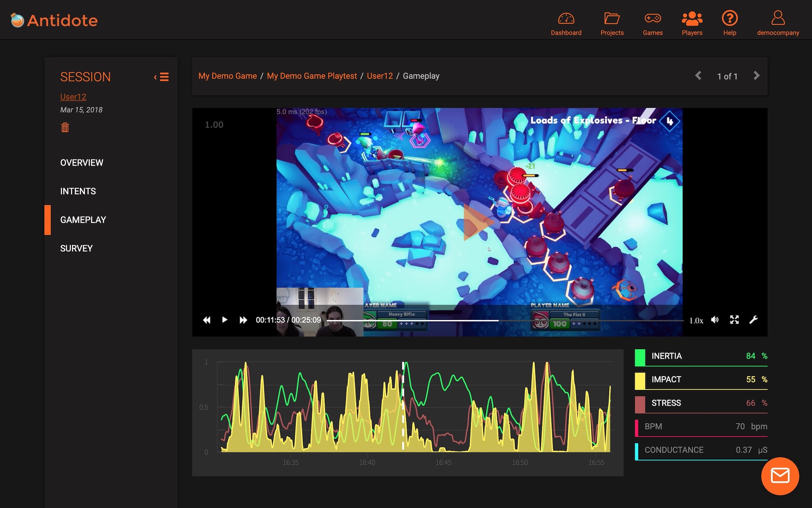Click the Antidote logo
This screenshot has width=812, height=508.
54,20
